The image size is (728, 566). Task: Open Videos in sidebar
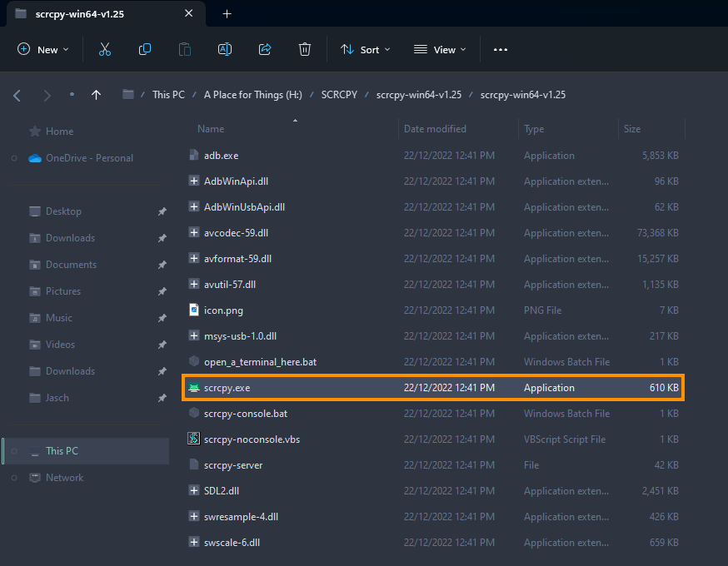click(60, 345)
